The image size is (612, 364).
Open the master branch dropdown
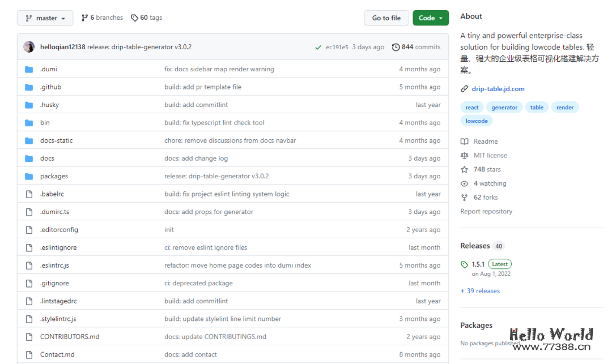(45, 18)
